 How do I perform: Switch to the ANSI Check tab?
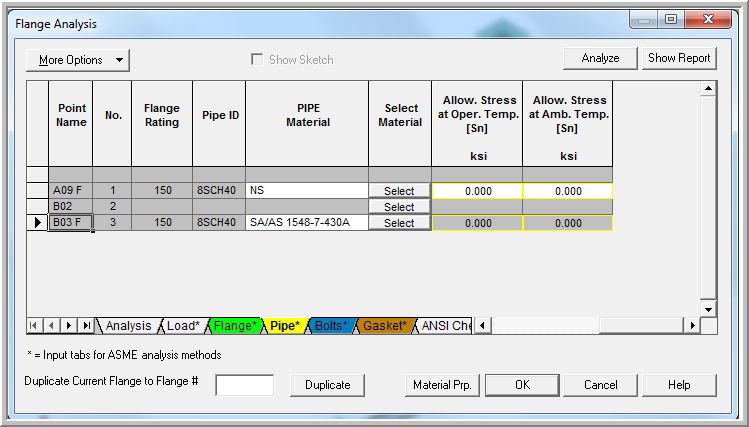click(x=445, y=326)
